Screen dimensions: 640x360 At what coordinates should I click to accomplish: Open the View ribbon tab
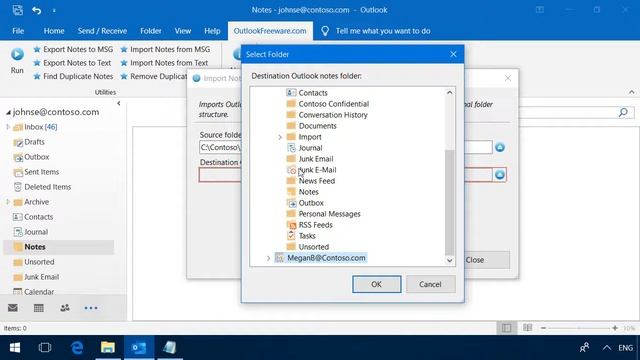tap(182, 31)
